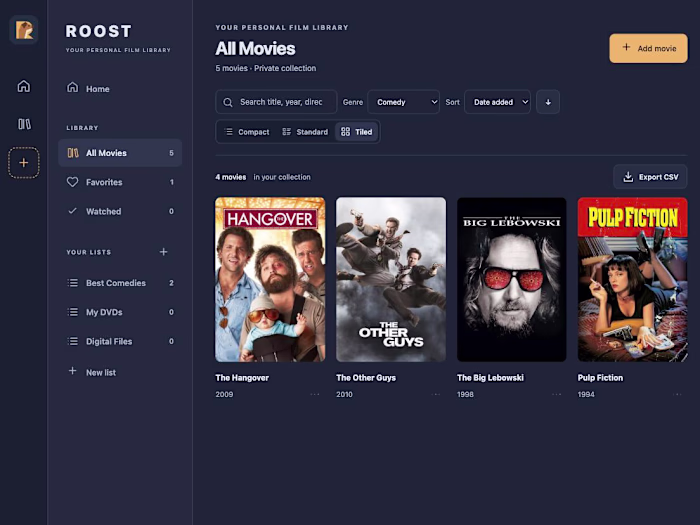Image resolution: width=700 pixels, height=525 pixels.
Task: Switch to Tiled view
Action: tap(356, 132)
